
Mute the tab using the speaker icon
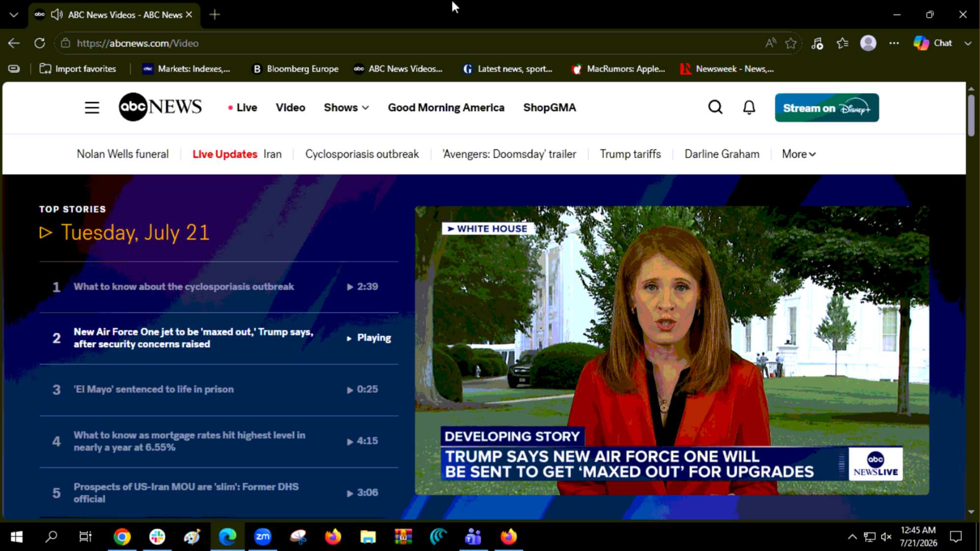pos(57,15)
